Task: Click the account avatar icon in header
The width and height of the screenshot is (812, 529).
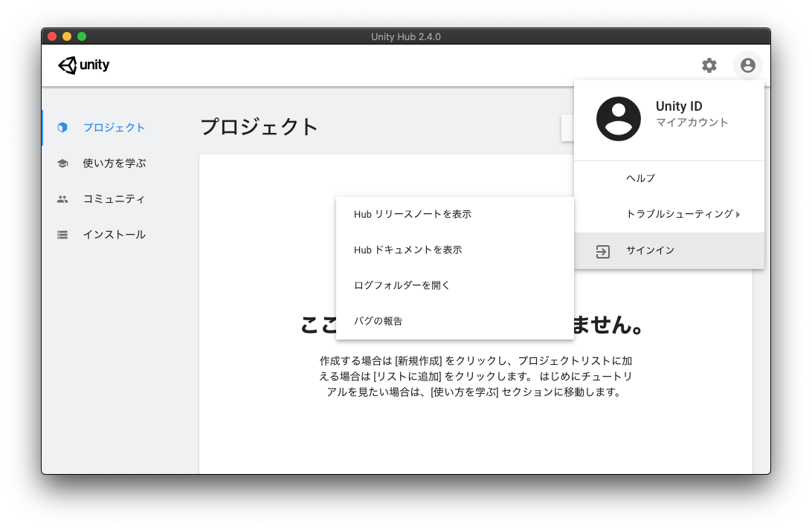Action: coord(747,65)
